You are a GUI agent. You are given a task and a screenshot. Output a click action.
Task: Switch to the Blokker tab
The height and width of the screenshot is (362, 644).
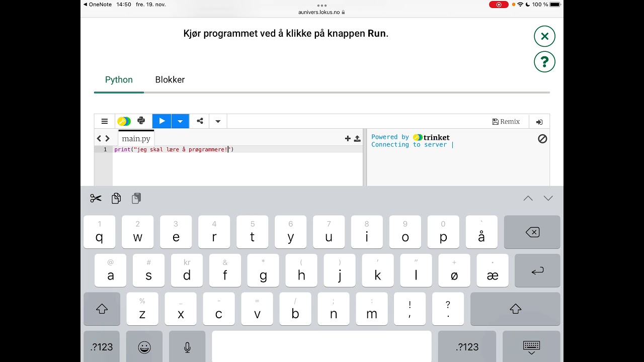170,79
